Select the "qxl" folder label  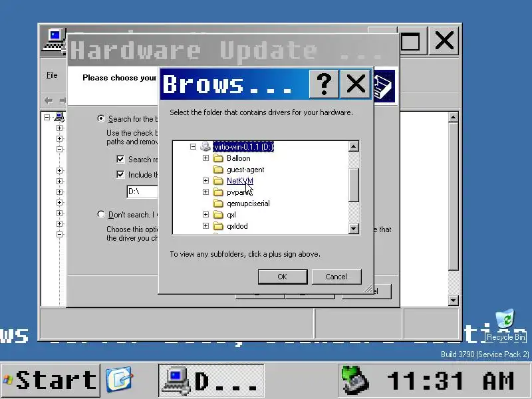[231, 214]
